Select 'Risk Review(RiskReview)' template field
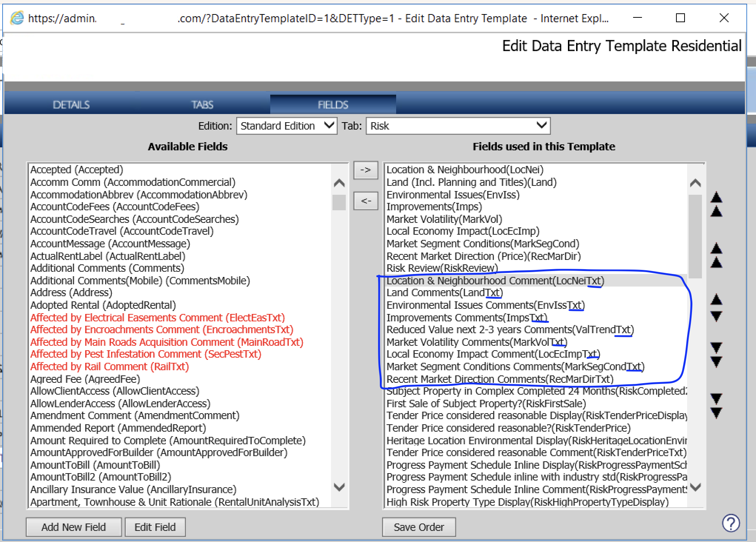 [x=442, y=268]
